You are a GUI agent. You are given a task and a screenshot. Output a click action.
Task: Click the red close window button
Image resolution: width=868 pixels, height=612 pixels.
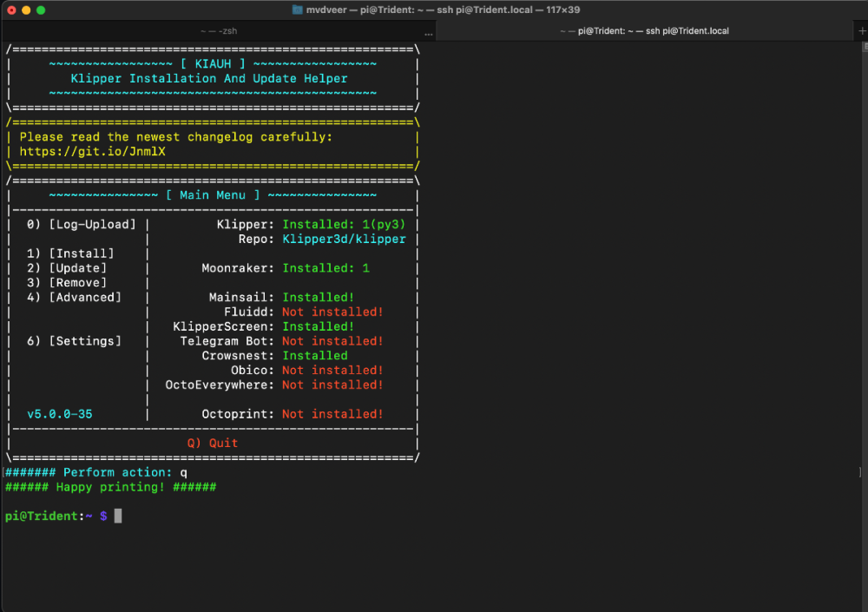[x=11, y=10]
